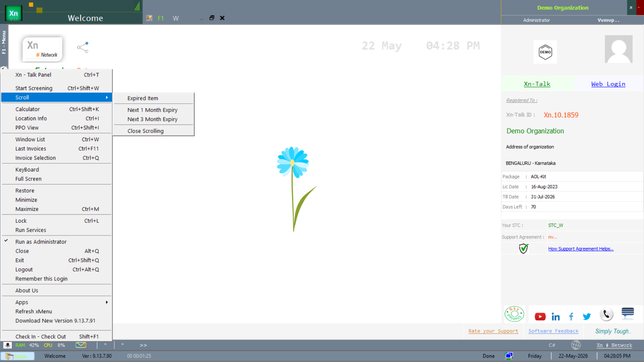644x362 pixels.
Task: Open About Us menu item
Action: 56,291
